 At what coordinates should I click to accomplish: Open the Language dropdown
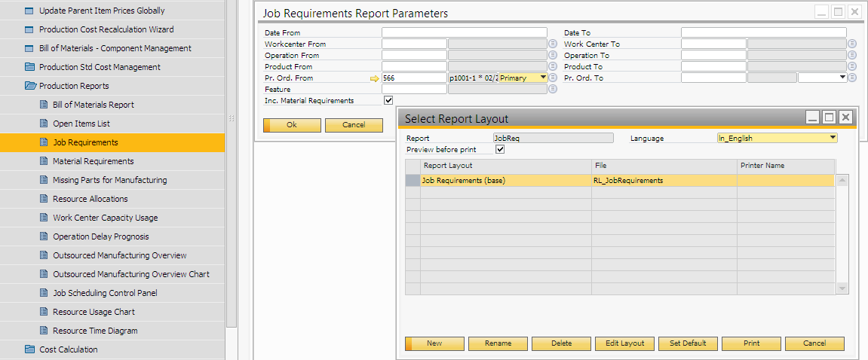click(833, 138)
